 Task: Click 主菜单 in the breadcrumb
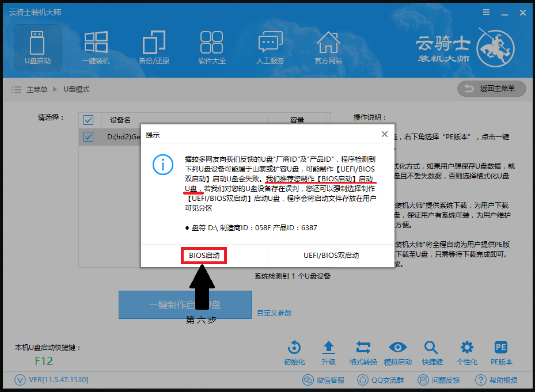click(37, 89)
